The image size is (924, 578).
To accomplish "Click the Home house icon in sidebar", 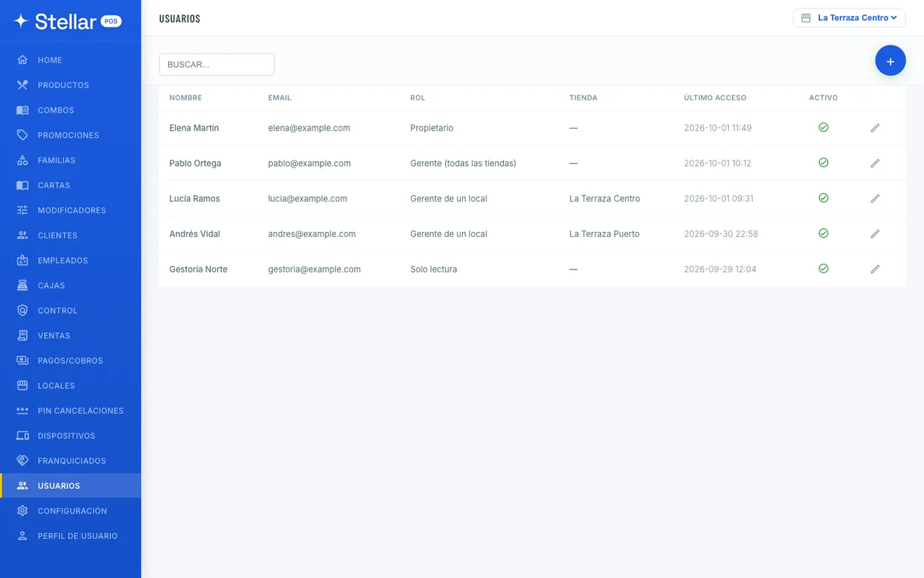I will coord(22,60).
